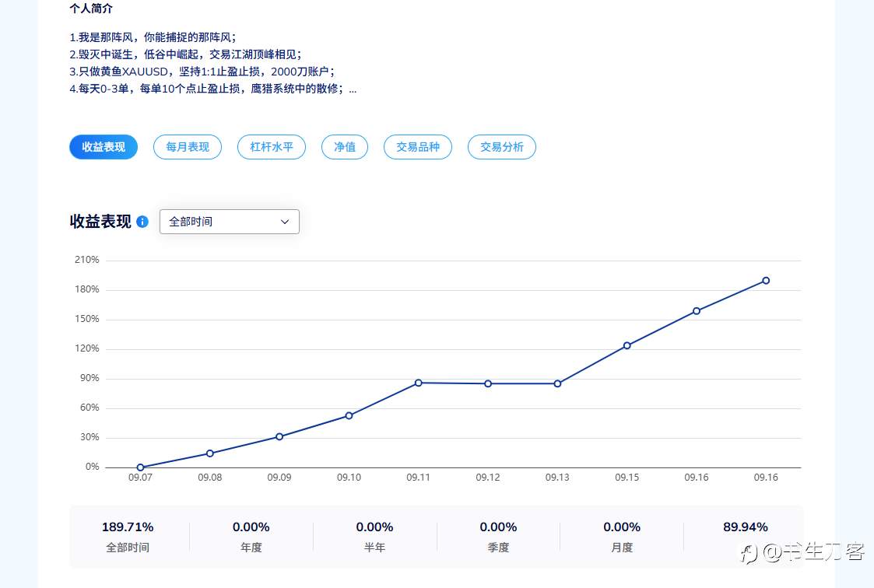Click the 月度 label in the stats row

[622, 548]
